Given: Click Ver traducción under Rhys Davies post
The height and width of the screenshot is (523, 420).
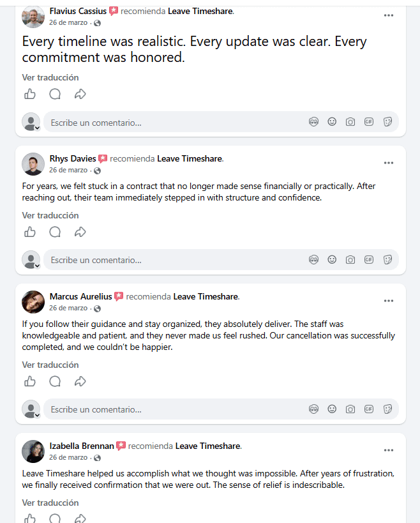Looking at the screenshot, I should click(x=50, y=215).
